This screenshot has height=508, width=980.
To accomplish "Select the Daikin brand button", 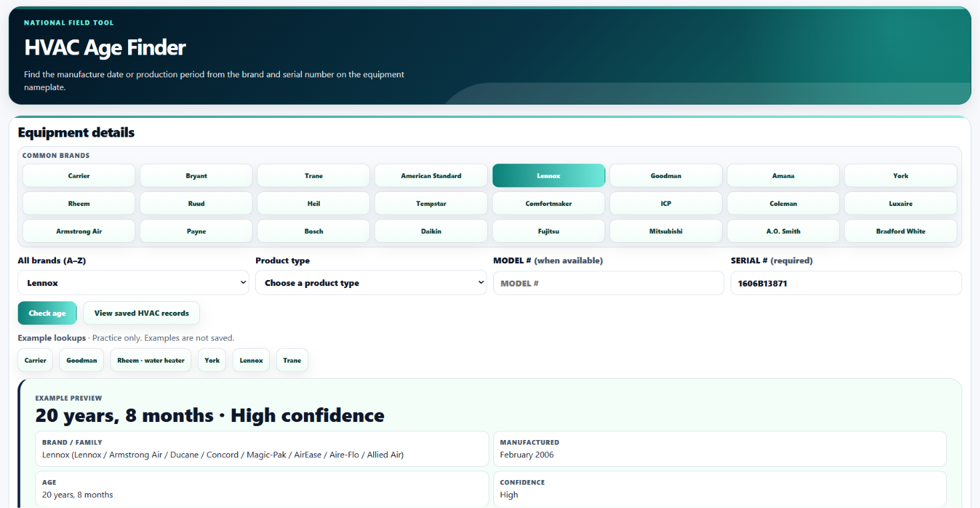I will click(431, 231).
